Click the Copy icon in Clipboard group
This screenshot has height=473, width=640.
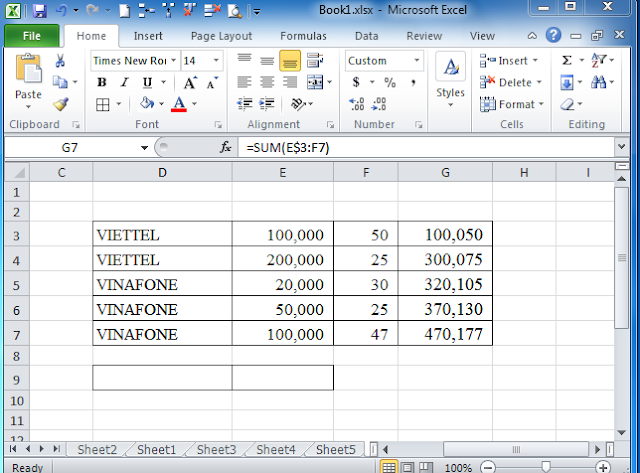click(60, 82)
